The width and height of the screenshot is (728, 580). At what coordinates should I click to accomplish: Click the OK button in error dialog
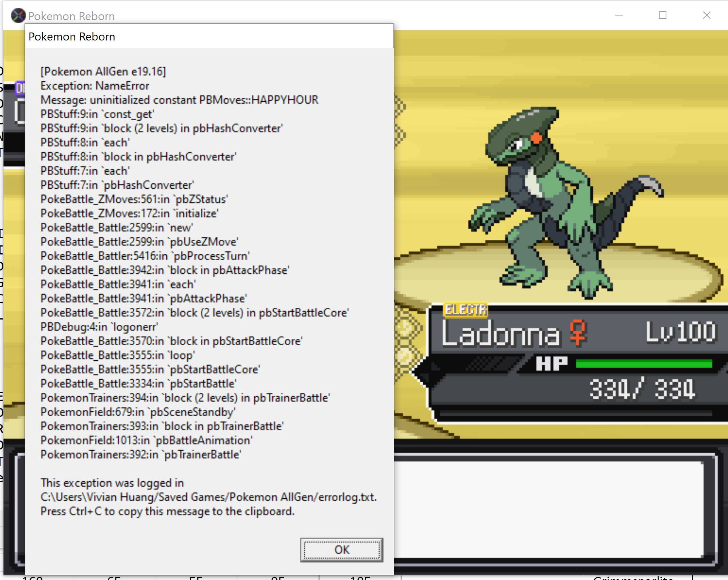(342, 550)
